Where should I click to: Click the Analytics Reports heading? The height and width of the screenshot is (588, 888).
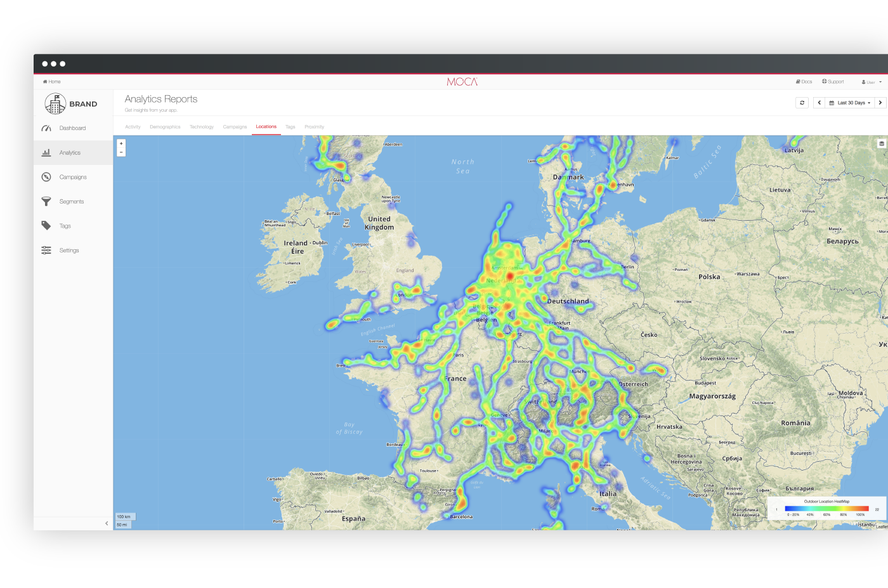tap(161, 99)
